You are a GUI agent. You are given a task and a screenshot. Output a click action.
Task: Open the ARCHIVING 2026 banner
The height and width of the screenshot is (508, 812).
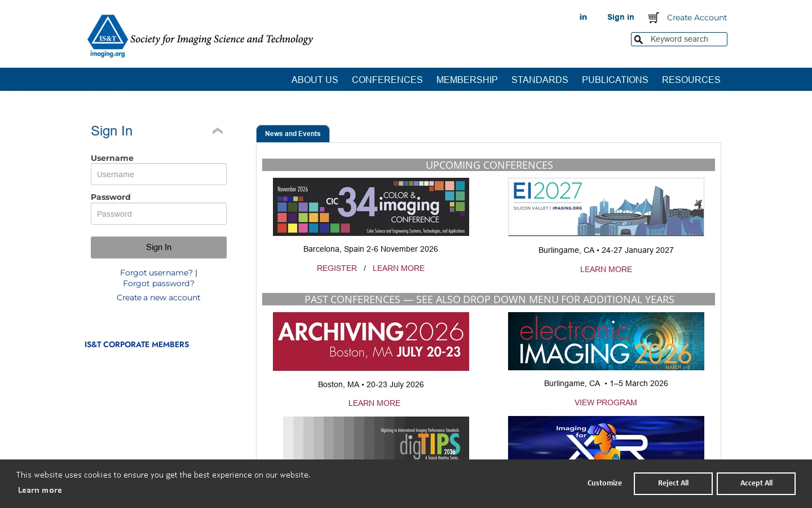pyautogui.click(x=371, y=341)
